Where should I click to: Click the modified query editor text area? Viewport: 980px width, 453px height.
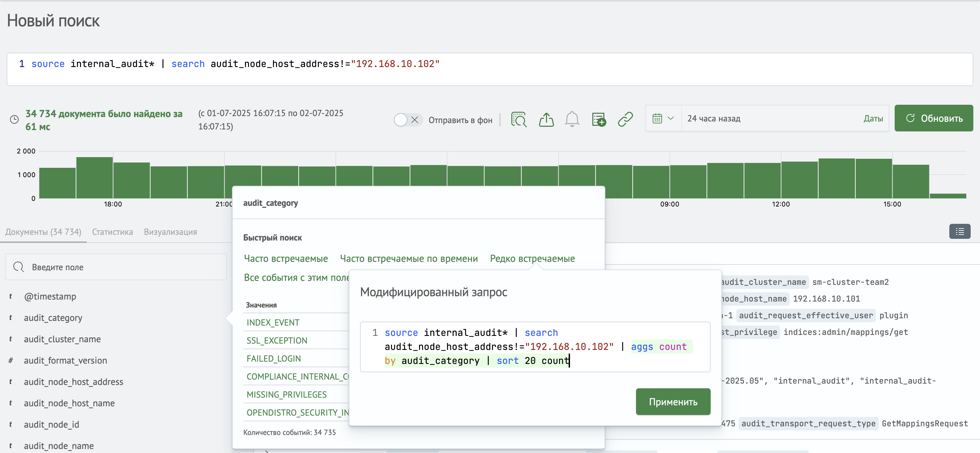coord(535,346)
